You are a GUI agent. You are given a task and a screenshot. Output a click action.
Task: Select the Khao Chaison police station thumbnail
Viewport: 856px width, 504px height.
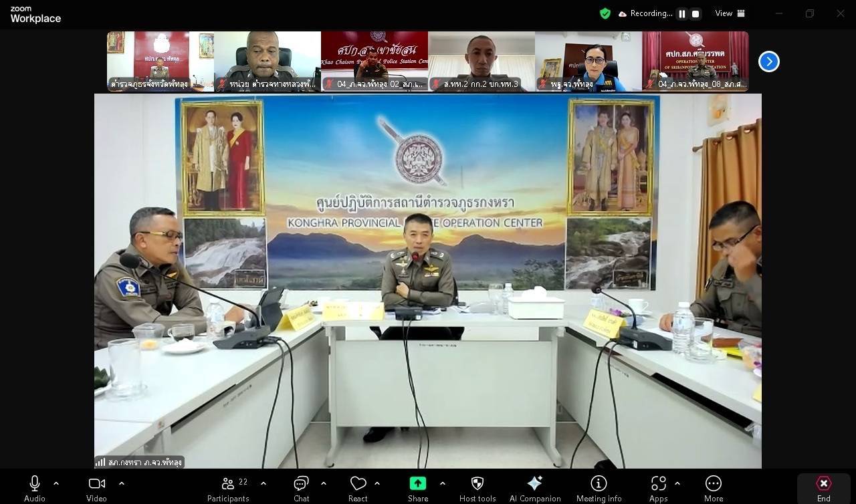click(x=374, y=61)
